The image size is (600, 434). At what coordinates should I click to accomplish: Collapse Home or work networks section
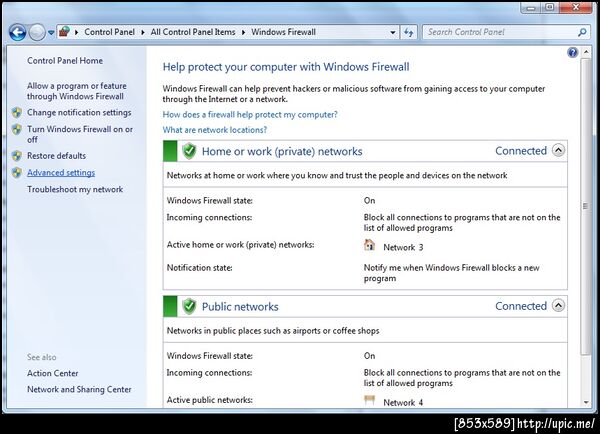point(558,150)
